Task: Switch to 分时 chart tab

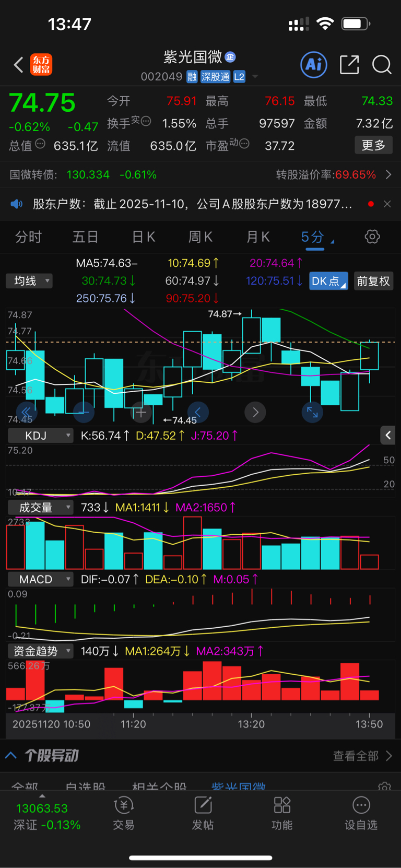Action: [x=28, y=237]
